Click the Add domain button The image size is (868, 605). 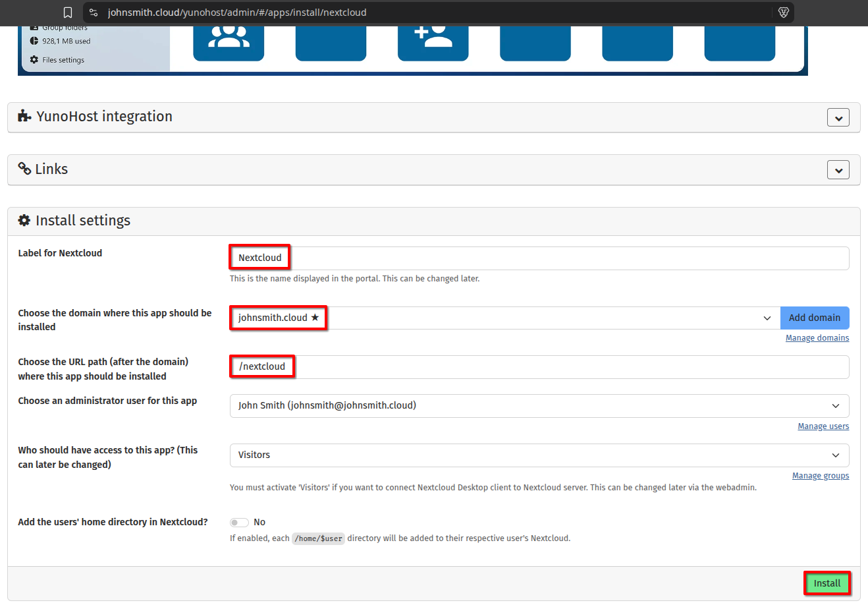(x=815, y=318)
